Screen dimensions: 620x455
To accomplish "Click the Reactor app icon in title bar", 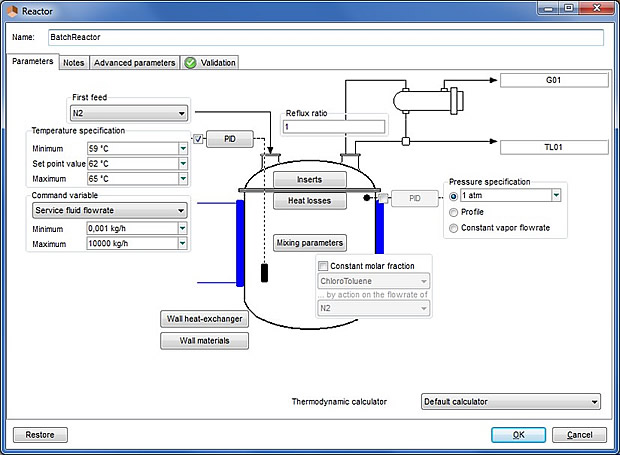I will pyautogui.click(x=12, y=11).
